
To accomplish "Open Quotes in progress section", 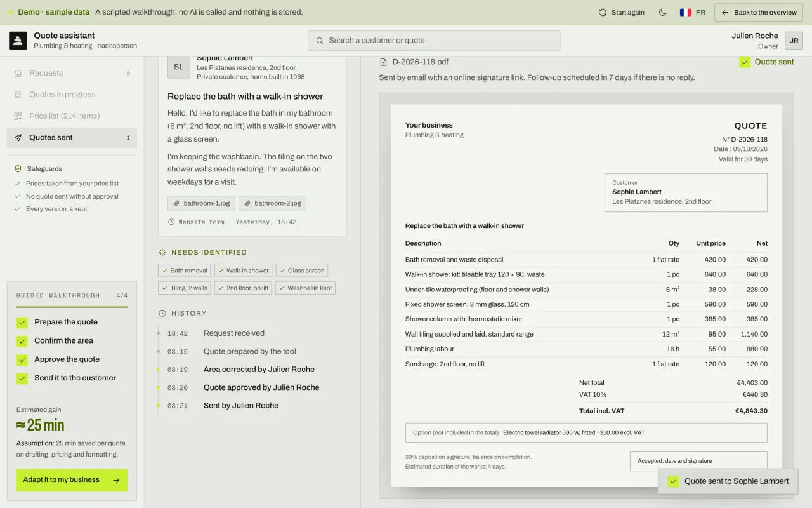I will (72, 95).
